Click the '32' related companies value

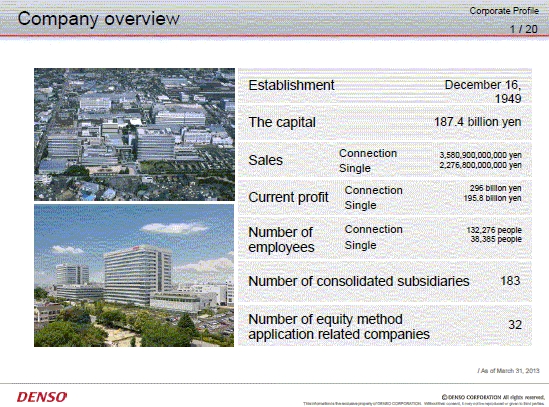pos(515,325)
